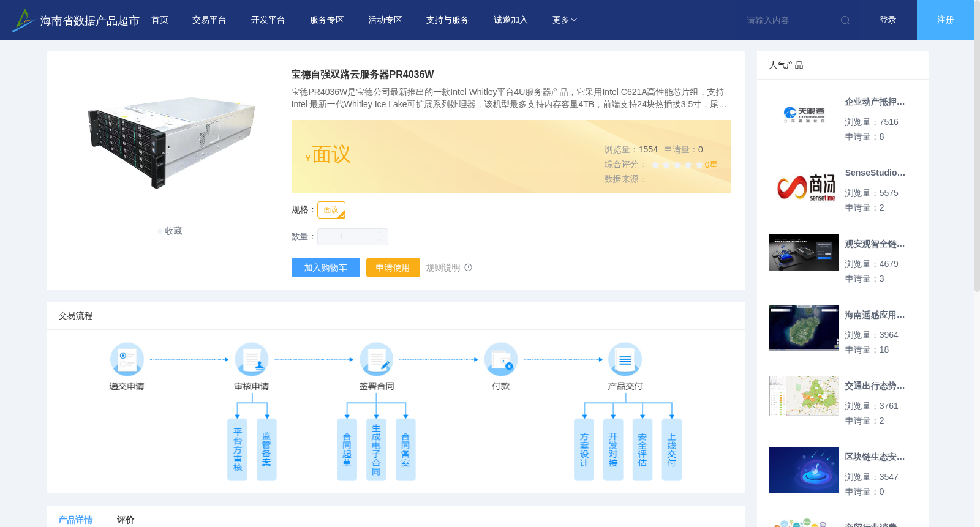Click the search input field
Screen dimensions: 980x527
[x=789, y=20]
